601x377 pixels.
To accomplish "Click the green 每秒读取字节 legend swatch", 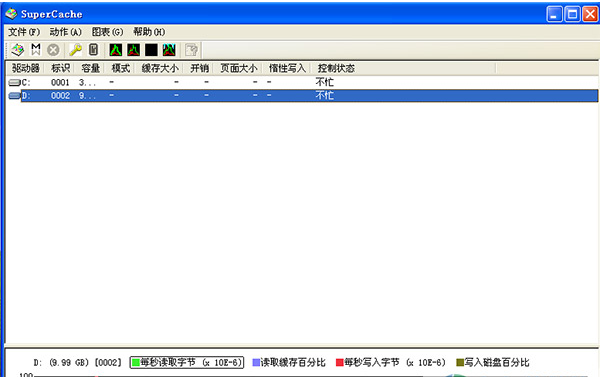I will click(136, 362).
